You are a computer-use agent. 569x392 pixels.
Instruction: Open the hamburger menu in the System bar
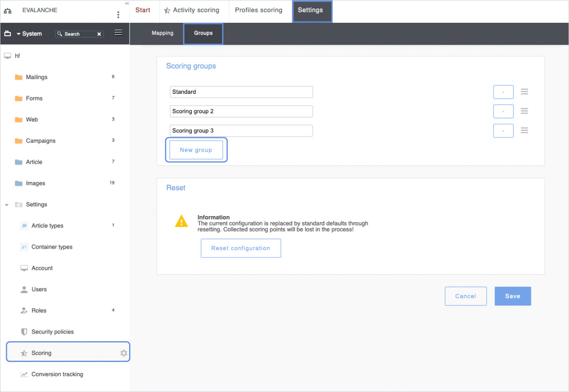point(118,33)
